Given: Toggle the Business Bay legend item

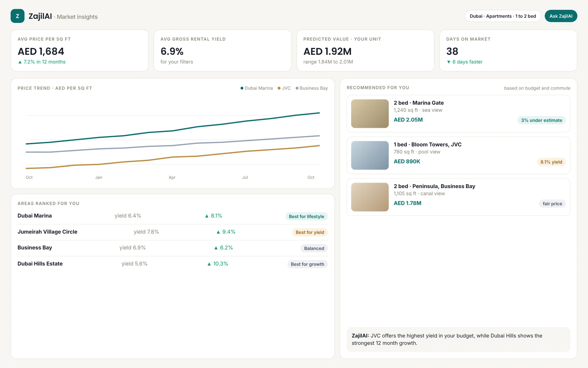Looking at the screenshot, I should click(312, 88).
